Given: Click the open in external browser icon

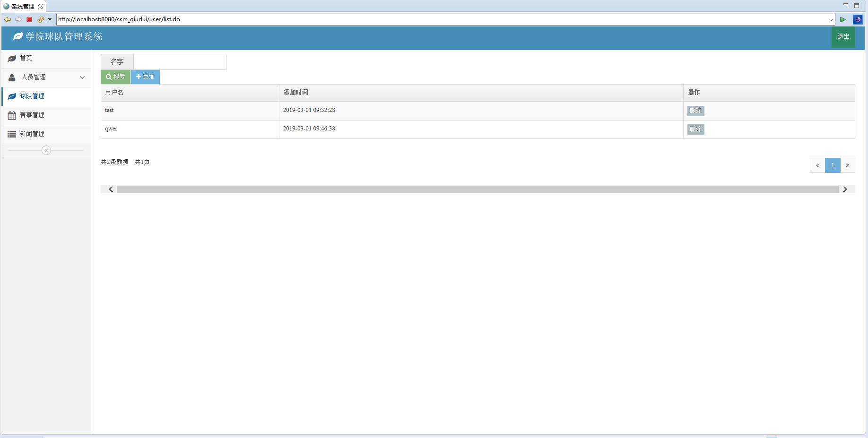Looking at the screenshot, I should (x=857, y=19).
